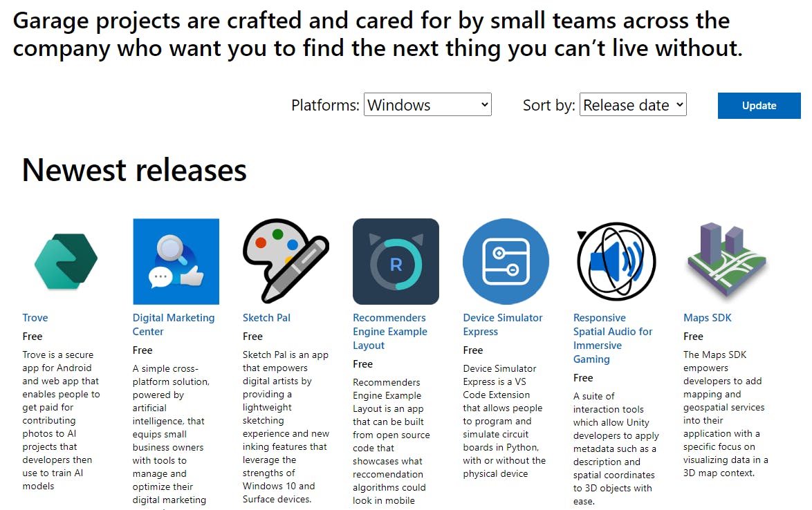Screen dimensions: 812x510
Task: Click the Device Simulator Express circular icon
Action: point(506,261)
